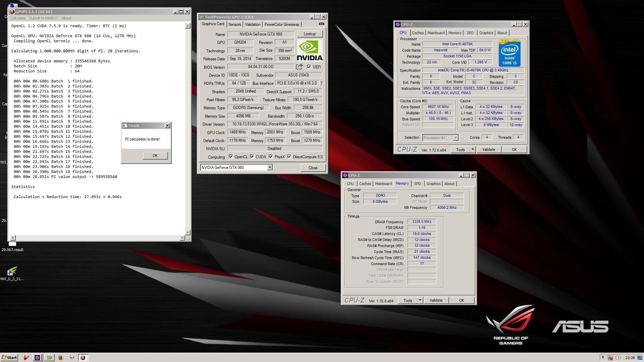Image resolution: width=644 pixels, height=362 pixels.
Task: Expand Tools dropdown arrow in CPU-Z CPU window
Action: click(473, 149)
